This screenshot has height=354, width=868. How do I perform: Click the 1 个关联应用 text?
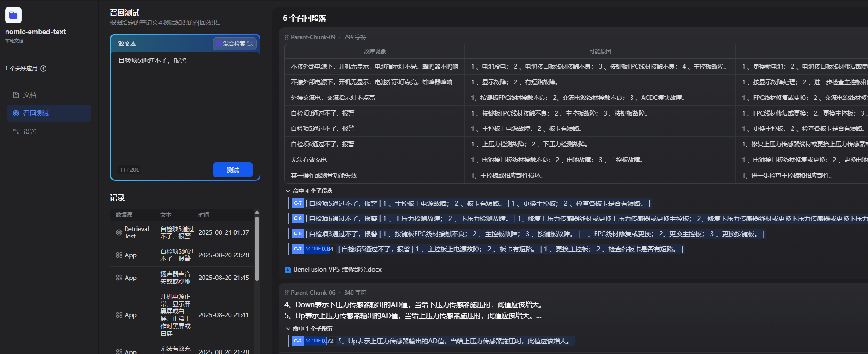click(21, 69)
